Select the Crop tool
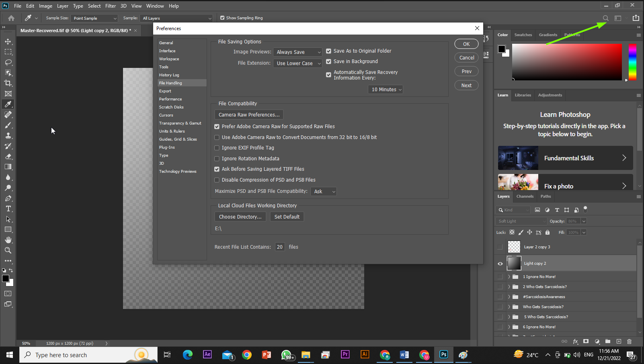Screen dimensions: 644x364 click(x=8, y=83)
